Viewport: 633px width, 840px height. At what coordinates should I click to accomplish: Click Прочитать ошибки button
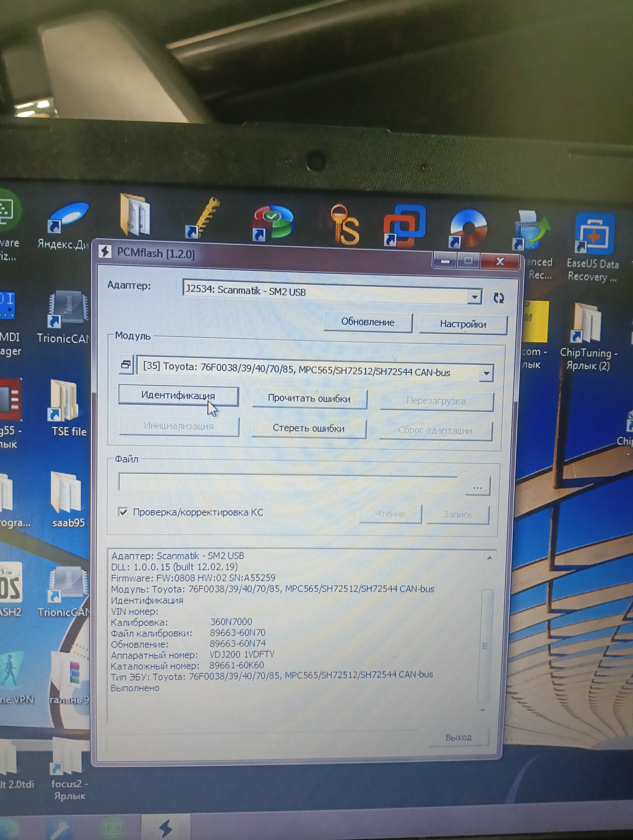pos(309,398)
